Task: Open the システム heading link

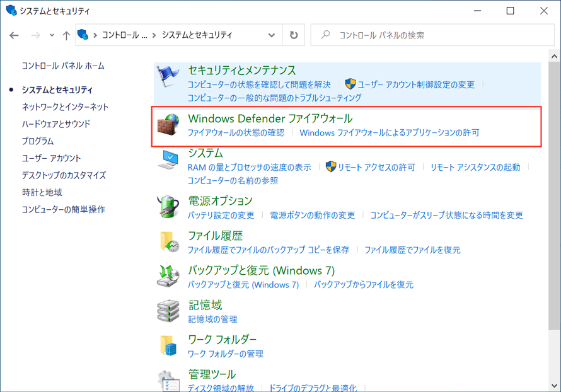Action: [x=205, y=153]
